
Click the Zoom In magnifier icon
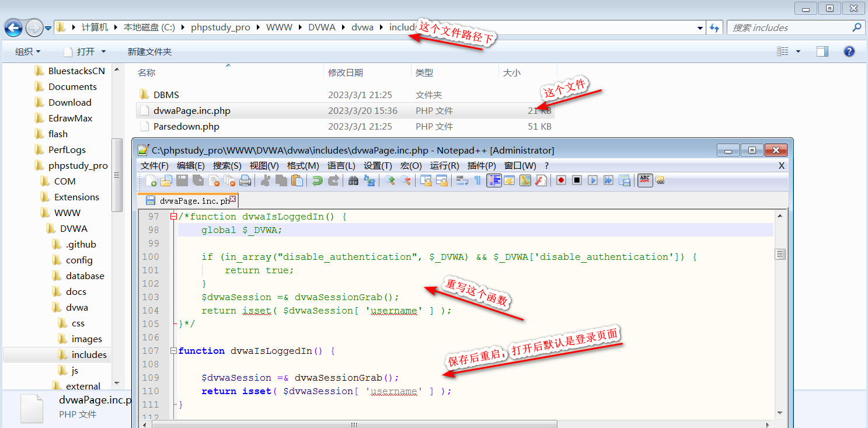click(389, 180)
